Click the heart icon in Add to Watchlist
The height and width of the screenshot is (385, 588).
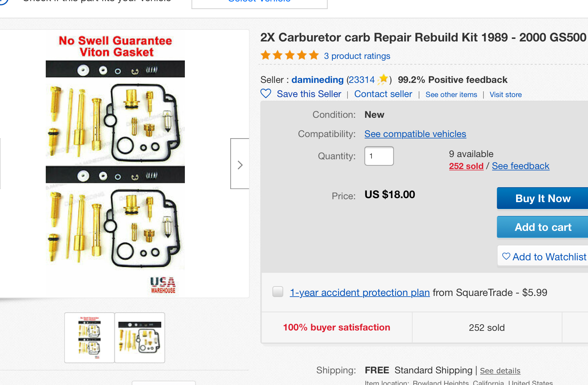pyautogui.click(x=506, y=256)
